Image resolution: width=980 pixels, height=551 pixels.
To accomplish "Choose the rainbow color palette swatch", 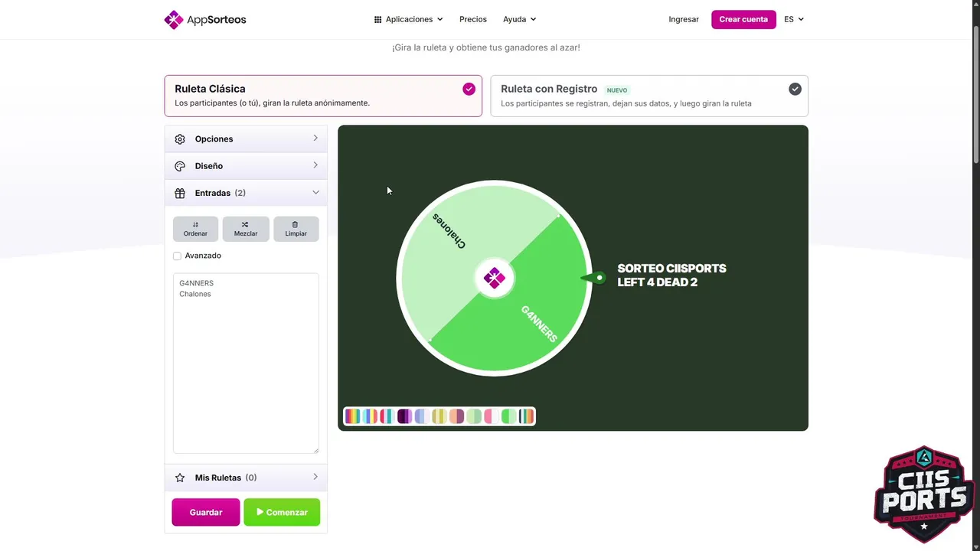I will coord(353,416).
